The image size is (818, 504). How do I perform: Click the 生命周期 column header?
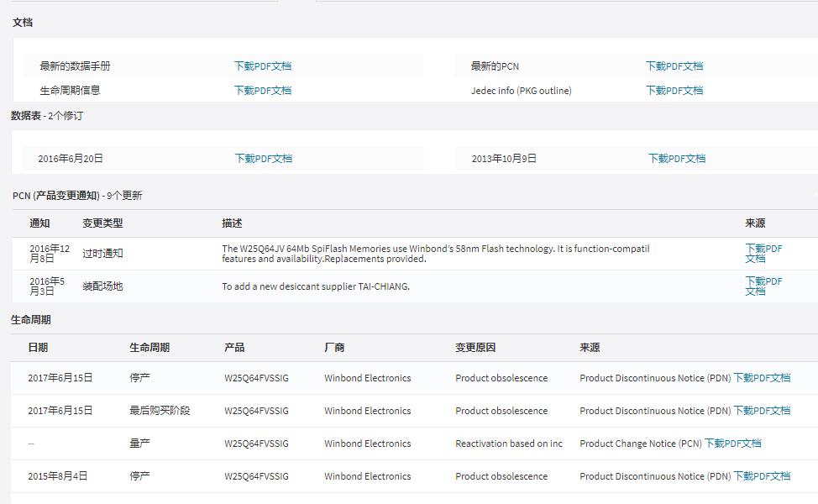pyautogui.click(x=149, y=348)
